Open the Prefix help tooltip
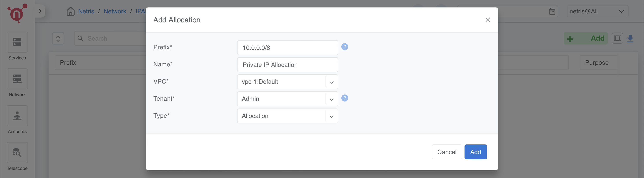Screen dimensions: 644x178 click(345, 47)
